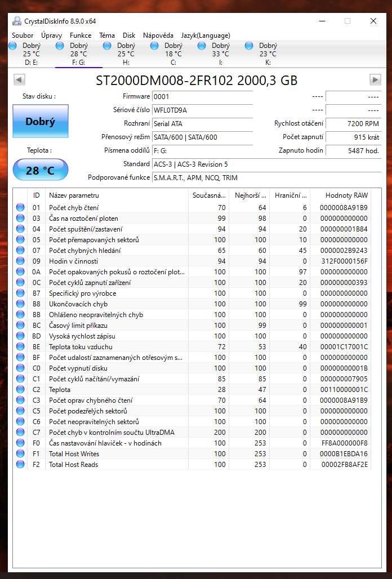This screenshot has height=579, width=392.
Task: Click RAW value 312F0000156F
Action: click(344, 261)
